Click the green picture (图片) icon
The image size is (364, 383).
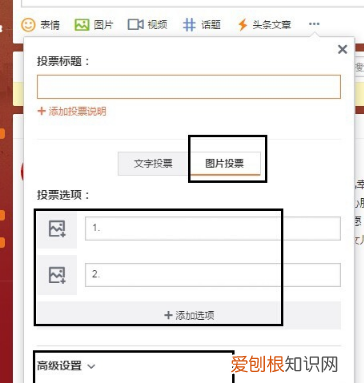(x=82, y=25)
